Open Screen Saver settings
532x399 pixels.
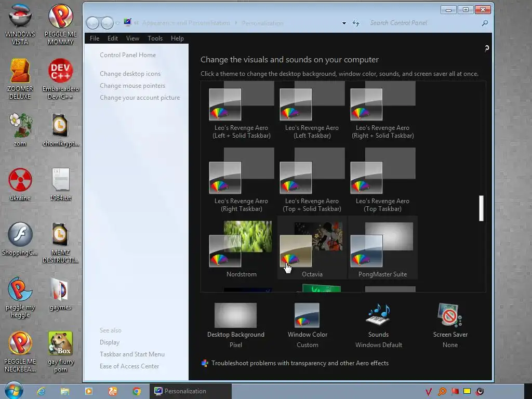(x=450, y=325)
